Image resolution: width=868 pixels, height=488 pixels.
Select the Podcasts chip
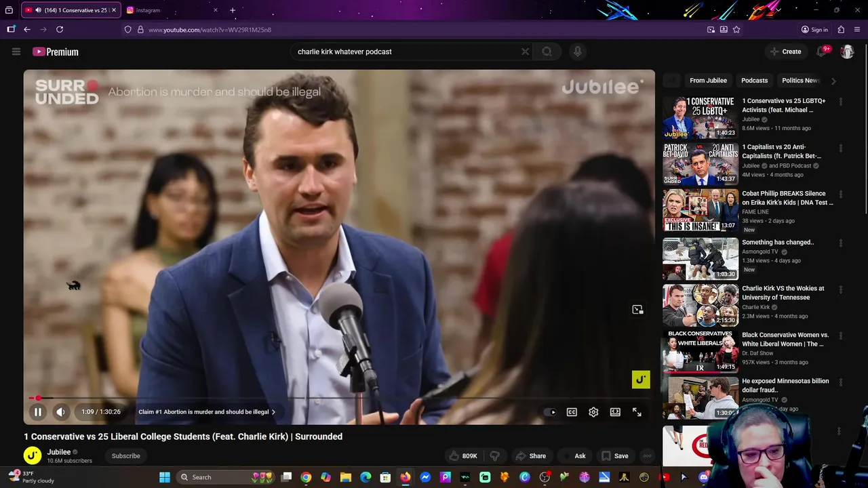[x=754, y=81]
